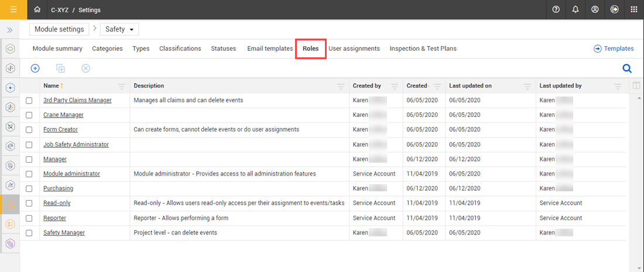The image size is (644, 272).
Task: Open the apps grid icon
Action: tap(633, 10)
